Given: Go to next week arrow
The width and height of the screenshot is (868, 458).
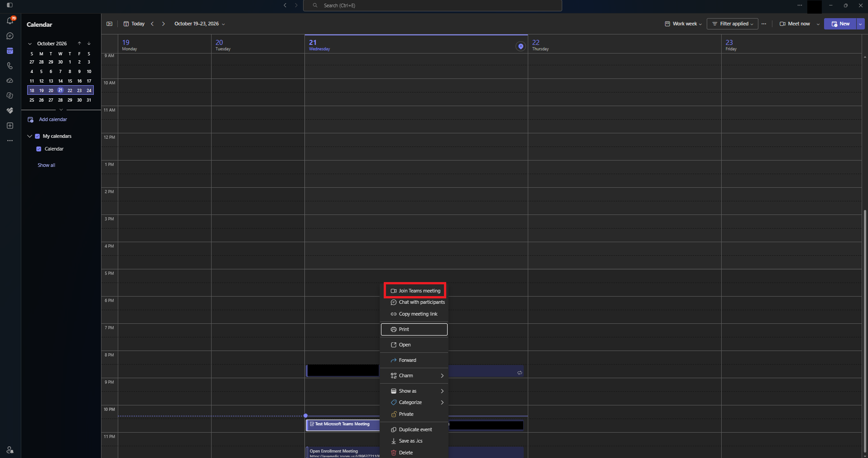Looking at the screenshot, I should (164, 24).
